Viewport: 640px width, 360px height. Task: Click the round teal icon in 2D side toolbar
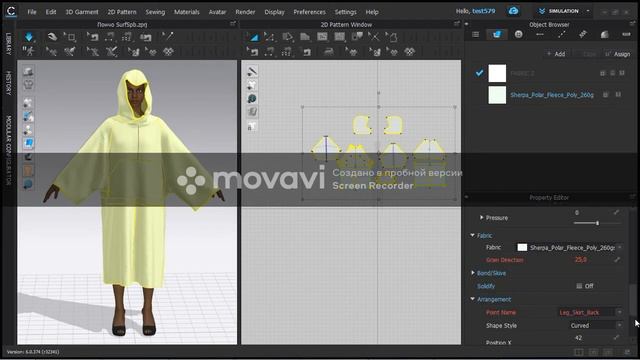click(252, 98)
